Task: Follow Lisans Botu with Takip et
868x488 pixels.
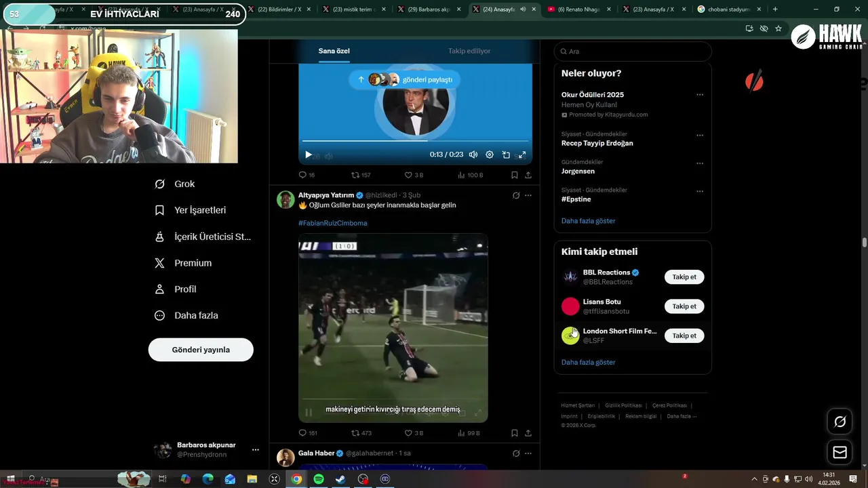Action: pos(684,306)
